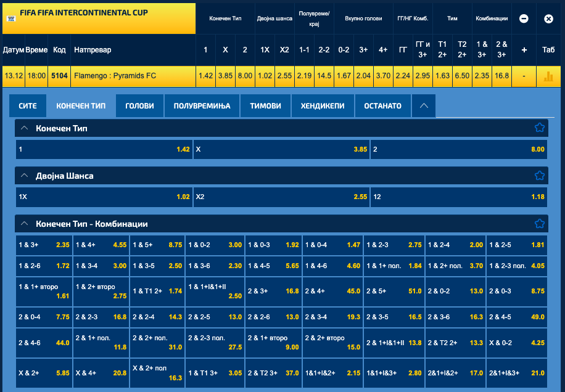
Task: Select draw X odds 3.85 in Конечен Тип
Action: pyautogui.click(x=281, y=149)
